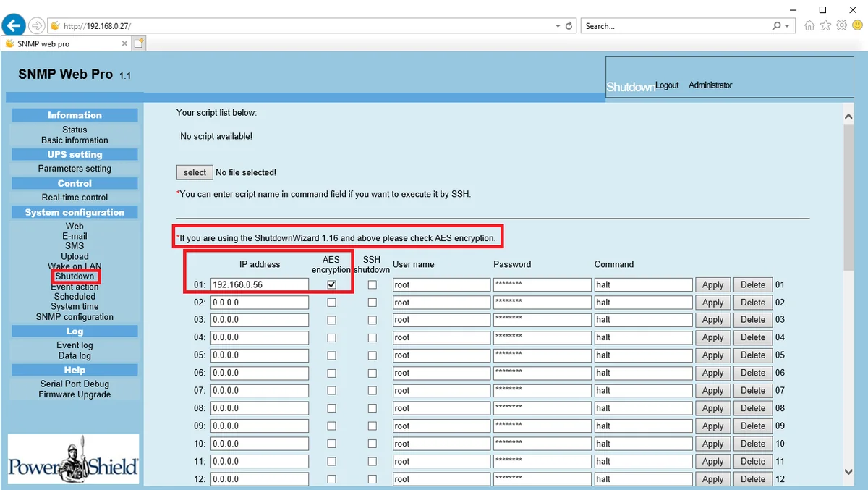Open Basic information in sidebar
This screenshot has height=490, width=868.
coord(75,140)
